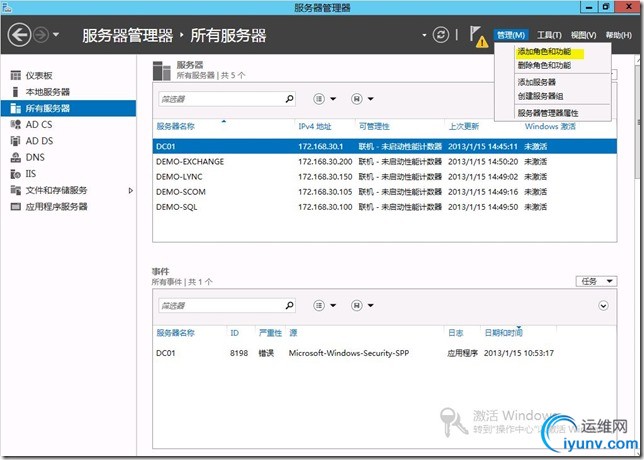Click save query icon in events toolbar
Image resolution: width=644 pixels, height=460 pixels.
[x=357, y=305]
